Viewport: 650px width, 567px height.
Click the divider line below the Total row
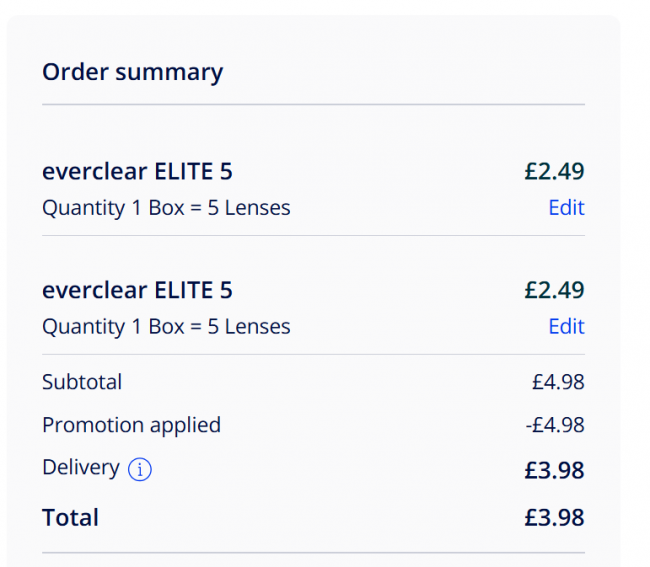(x=313, y=552)
